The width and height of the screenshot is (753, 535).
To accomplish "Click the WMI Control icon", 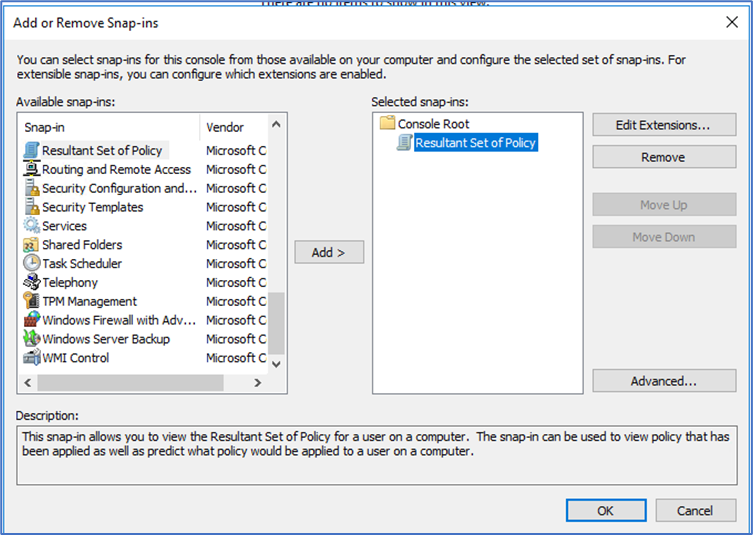I will 31,358.
